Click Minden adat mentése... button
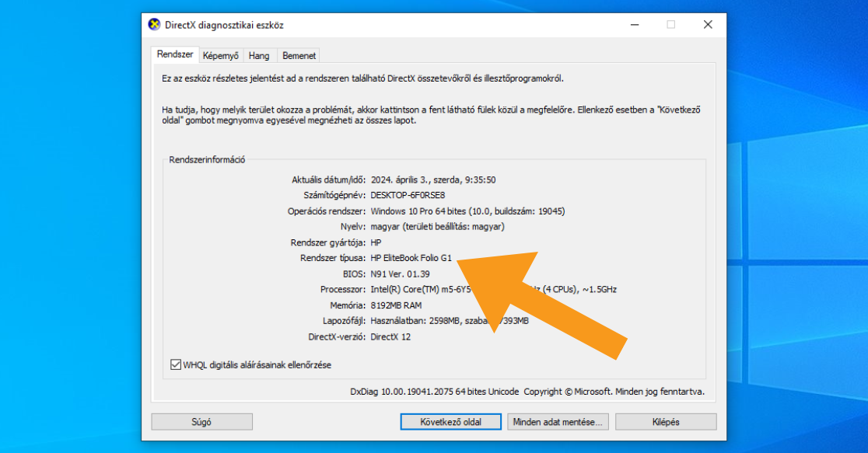This screenshot has height=453, width=868. click(558, 422)
